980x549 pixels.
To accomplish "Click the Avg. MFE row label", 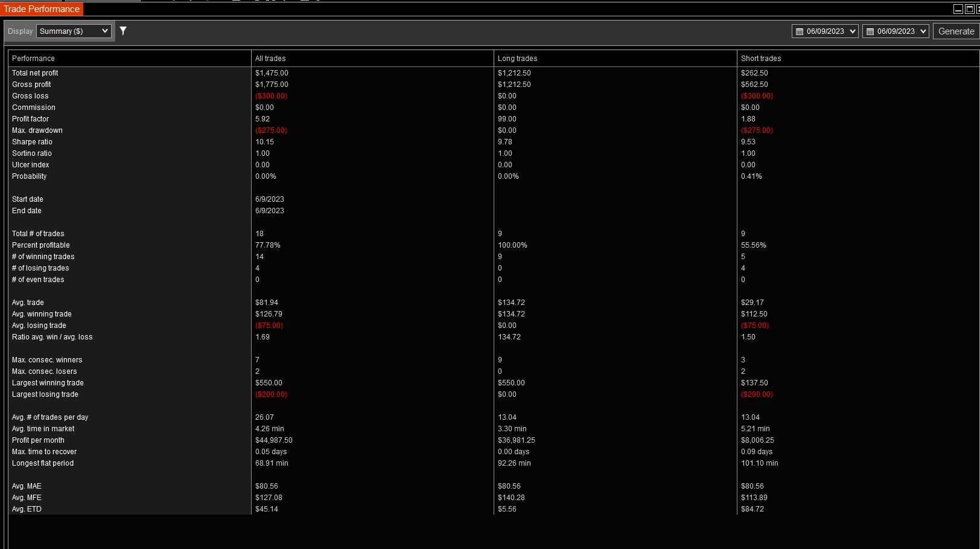I will (27, 498).
